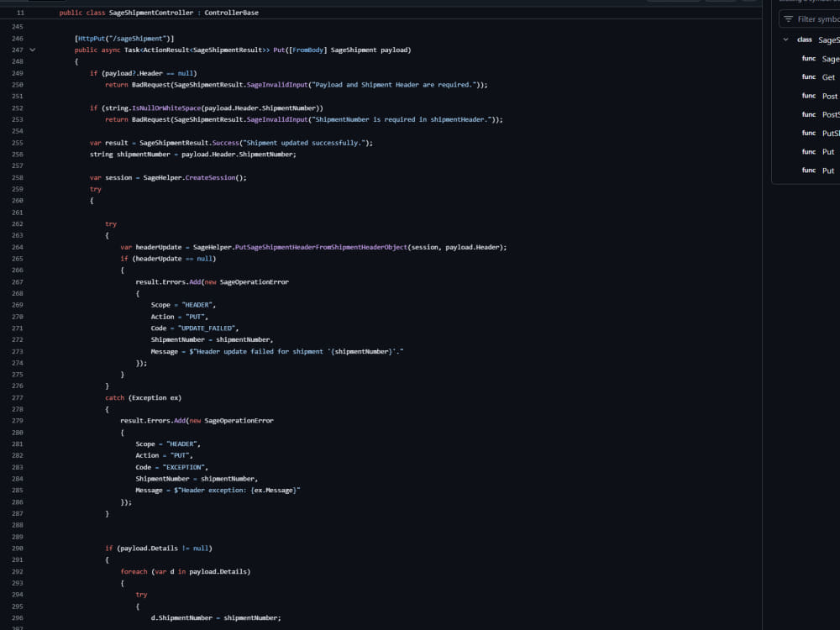Select the class SageS symbol entry

pyautogui.click(x=818, y=39)
